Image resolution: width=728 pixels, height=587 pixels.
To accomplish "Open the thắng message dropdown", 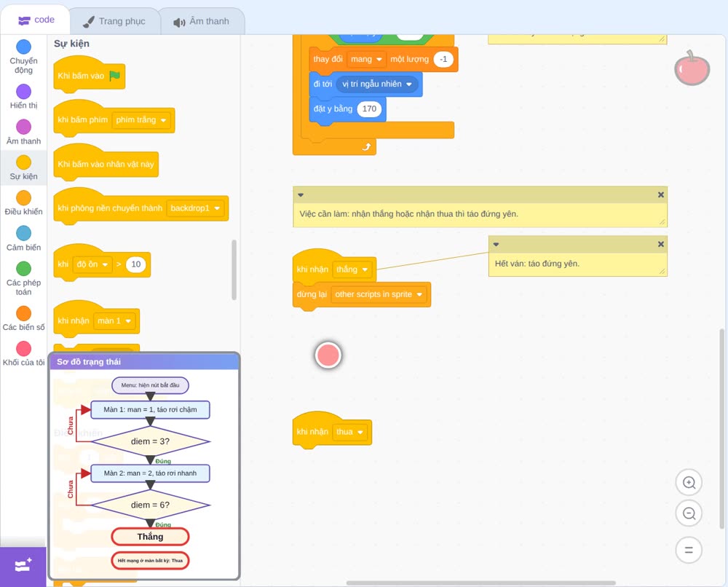I will point(352,269).
